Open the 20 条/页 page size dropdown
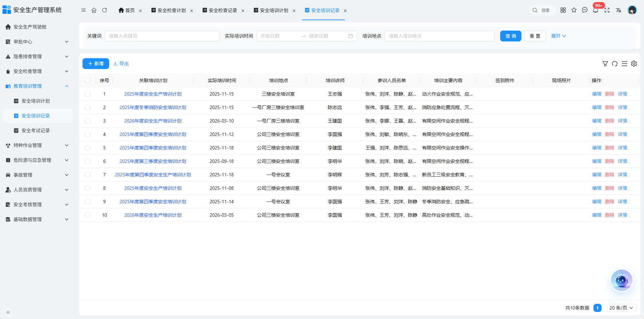 [622, 308]
